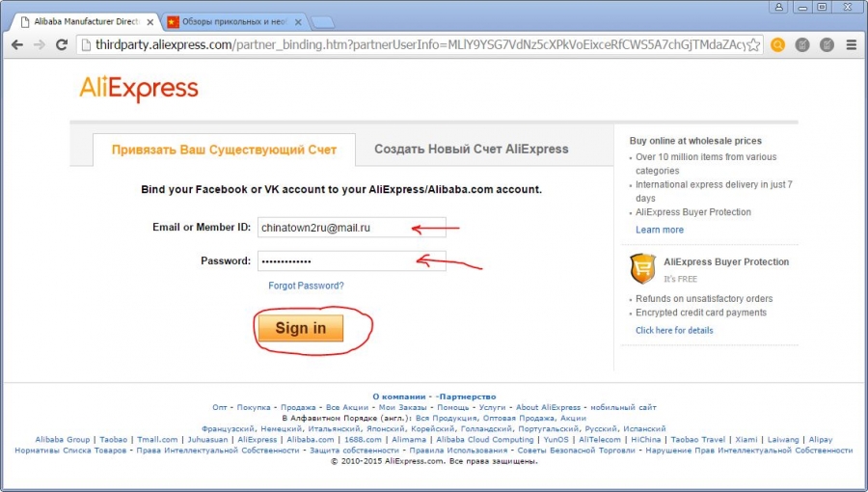Viewport: 868px width, 492px height.
Task: Follow the Learn more link
Action: (660, 230)
